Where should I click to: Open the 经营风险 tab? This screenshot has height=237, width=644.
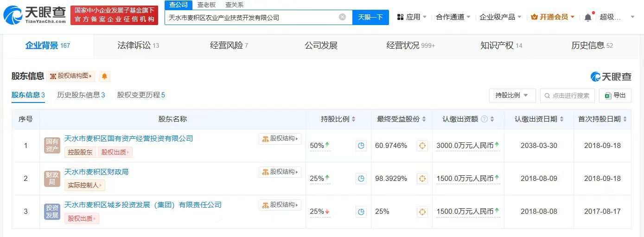coord(229,45)
